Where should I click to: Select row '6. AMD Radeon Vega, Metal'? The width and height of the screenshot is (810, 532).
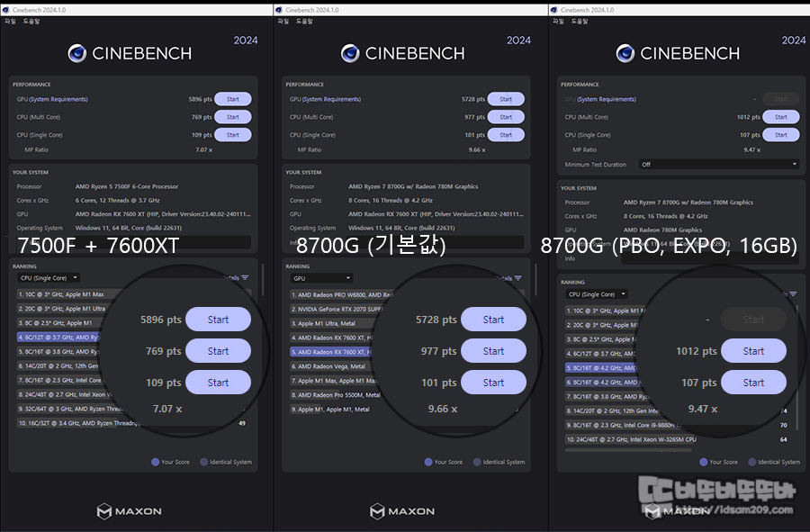click(x=330, y=366)
